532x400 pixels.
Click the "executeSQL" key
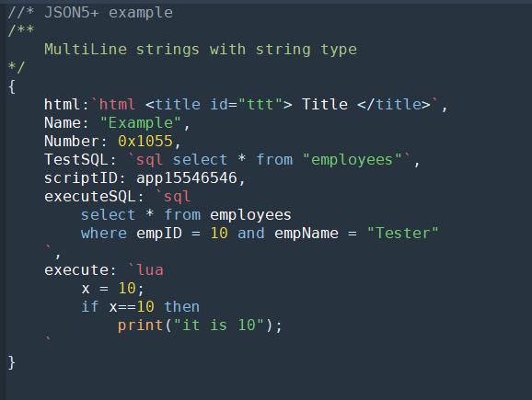(x=89, y=196)
